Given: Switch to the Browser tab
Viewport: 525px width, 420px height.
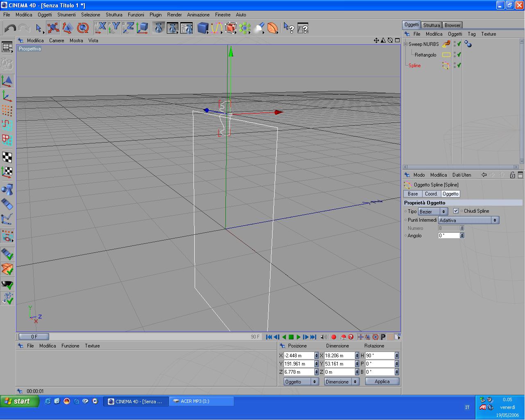Looking at the screenshot, I should [452, 25].
